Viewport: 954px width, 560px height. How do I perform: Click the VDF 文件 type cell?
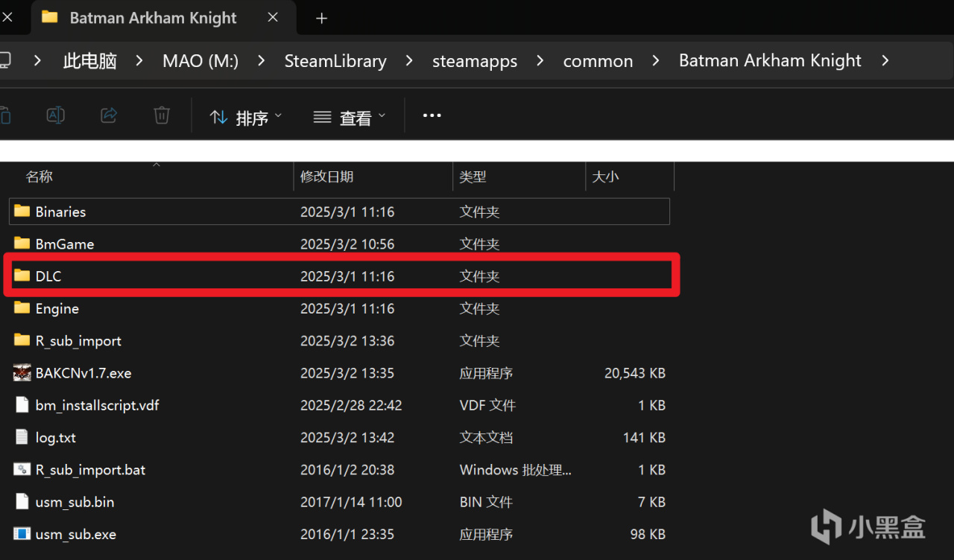[487, 405]
